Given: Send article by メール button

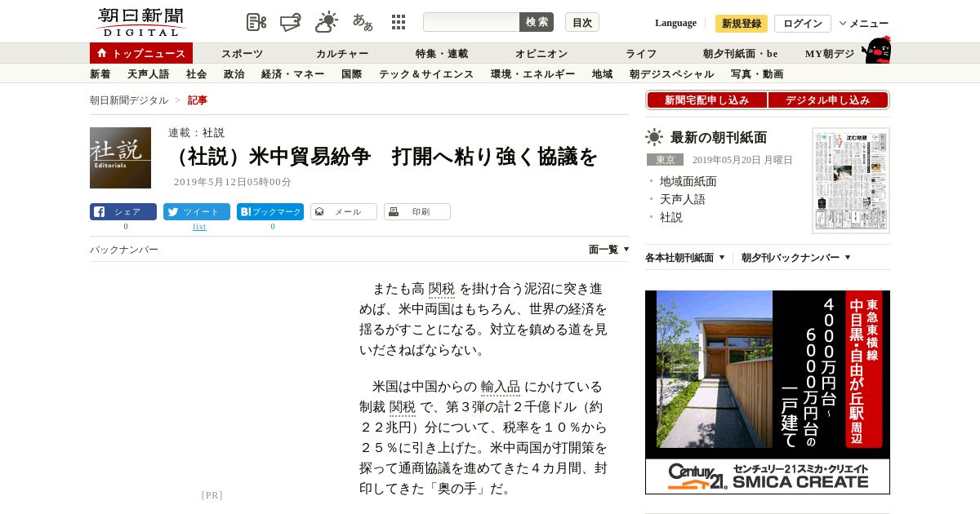Looking at the screenshot, I should point(344,212).
